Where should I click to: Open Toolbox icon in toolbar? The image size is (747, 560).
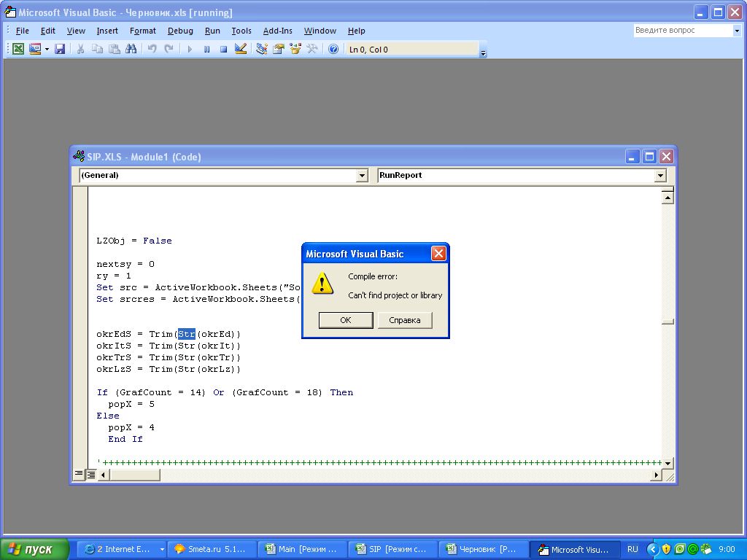pyautogui.click(x=312, y=49)
